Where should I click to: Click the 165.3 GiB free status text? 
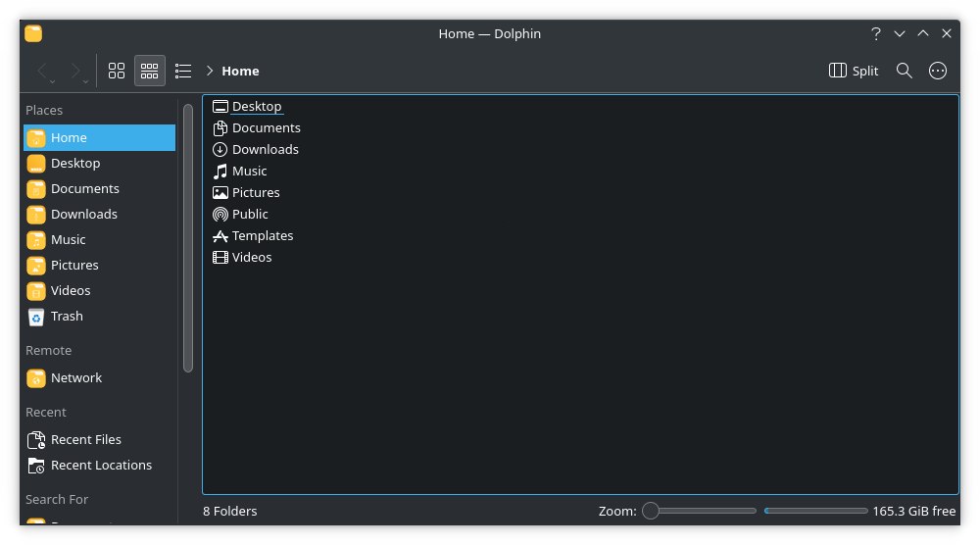pos(913,512)
